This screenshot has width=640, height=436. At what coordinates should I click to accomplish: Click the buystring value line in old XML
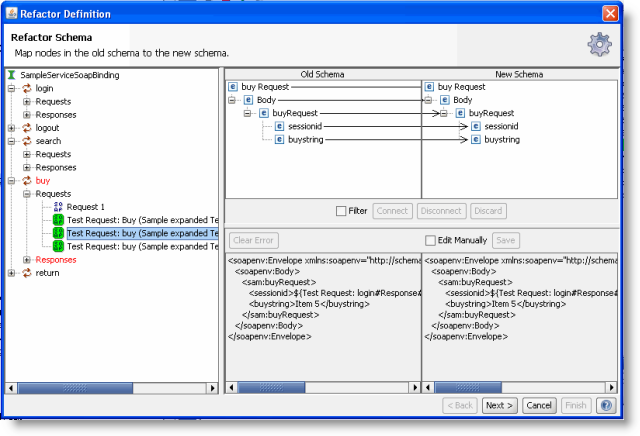[309, 304]
